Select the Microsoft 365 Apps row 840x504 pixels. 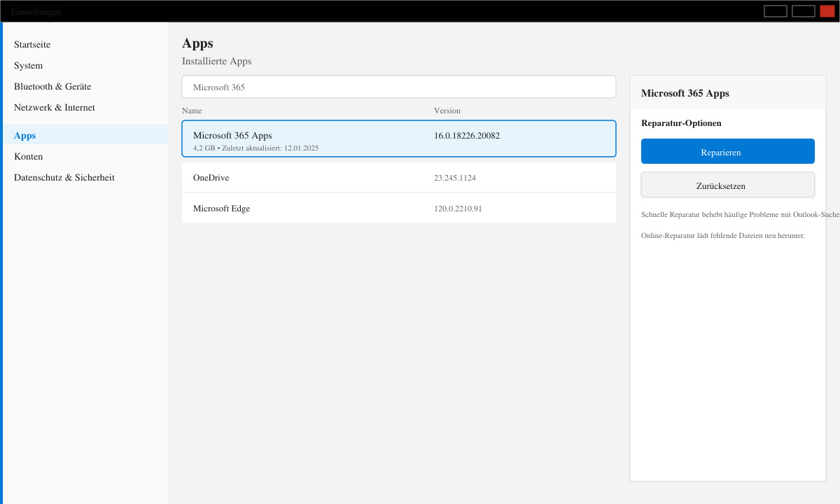click(x=399, y=139)
